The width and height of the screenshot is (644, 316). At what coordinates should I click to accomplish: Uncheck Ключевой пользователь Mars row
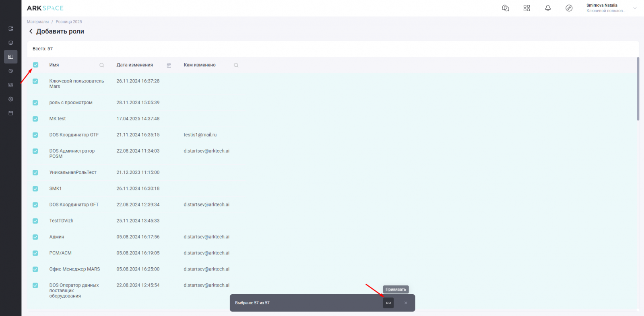[35, 81]
